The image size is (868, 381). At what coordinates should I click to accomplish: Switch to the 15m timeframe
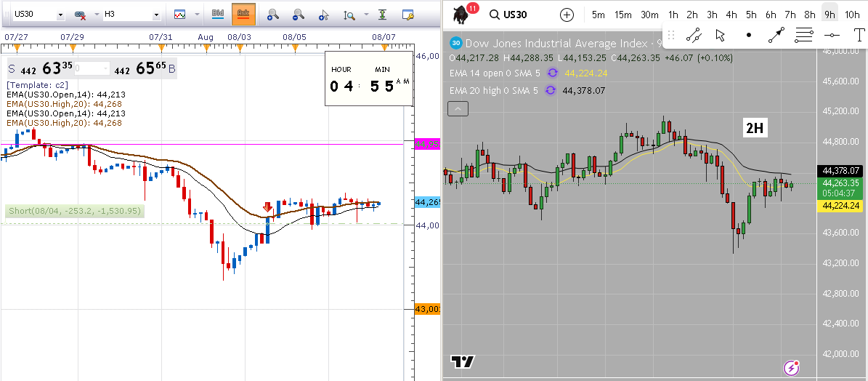pos(622,15)
